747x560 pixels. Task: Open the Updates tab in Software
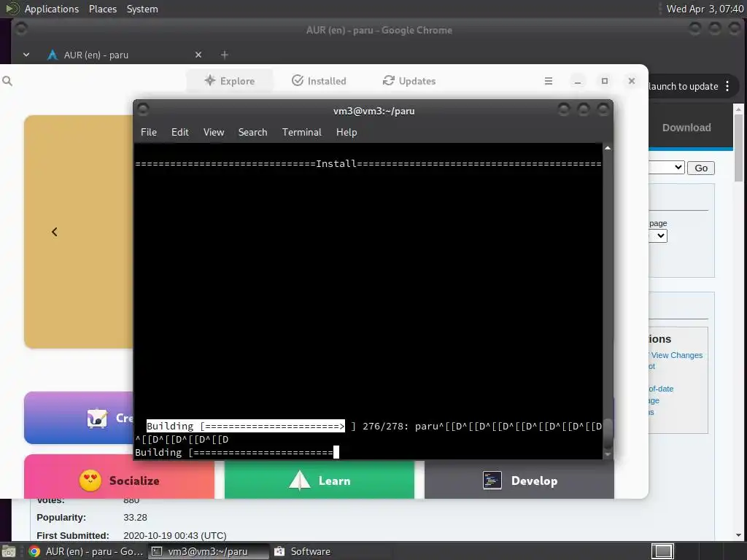409,81
